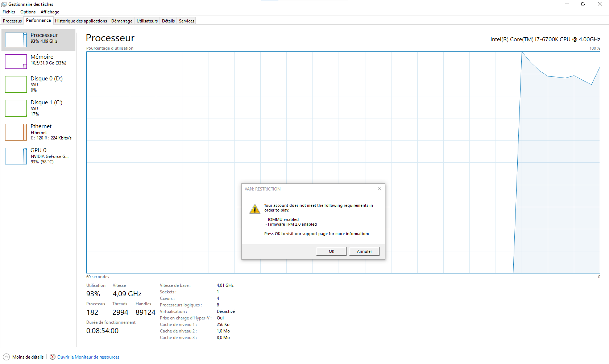Image resolution: width=609 pixels, height=364 pixels.
Task: Click the Cache de niveau 3 value 8,0 Mo
Action: point(223,338)
